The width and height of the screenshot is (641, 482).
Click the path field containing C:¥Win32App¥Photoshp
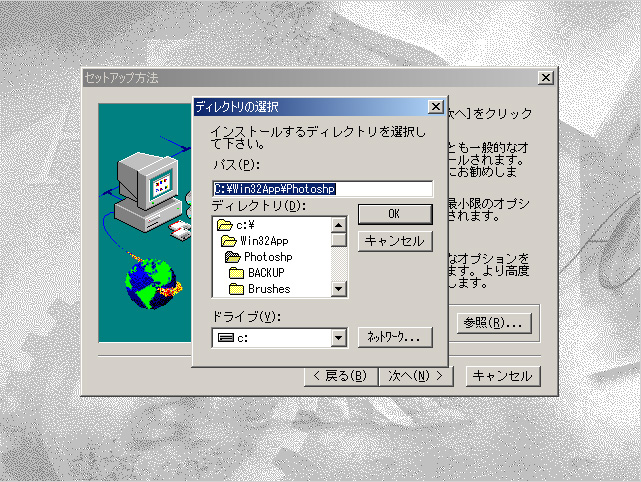[323, 189]
